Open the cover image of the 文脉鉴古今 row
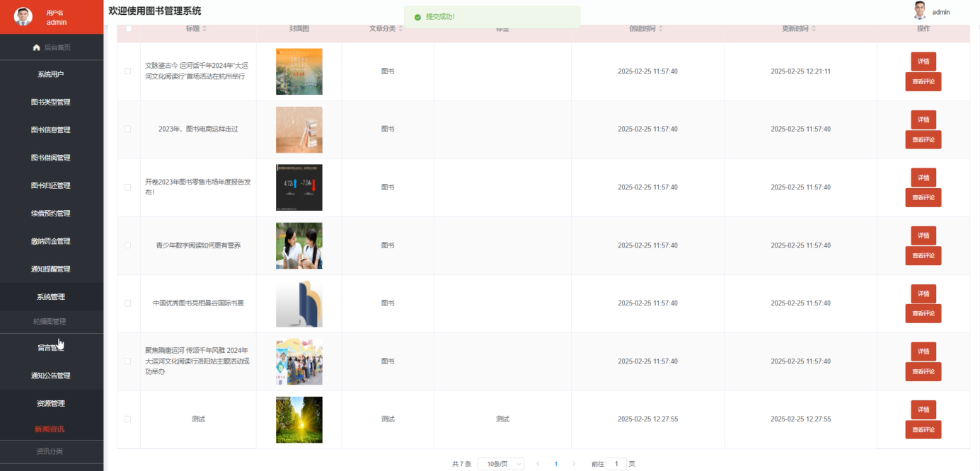The height and width of the screenshot is (471, 980). (299, 71)
